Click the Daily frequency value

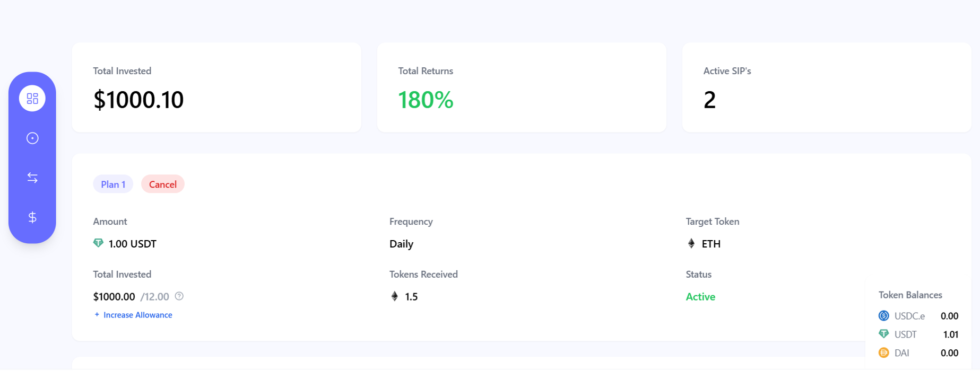pyautogui.click(x=401, y=244)
